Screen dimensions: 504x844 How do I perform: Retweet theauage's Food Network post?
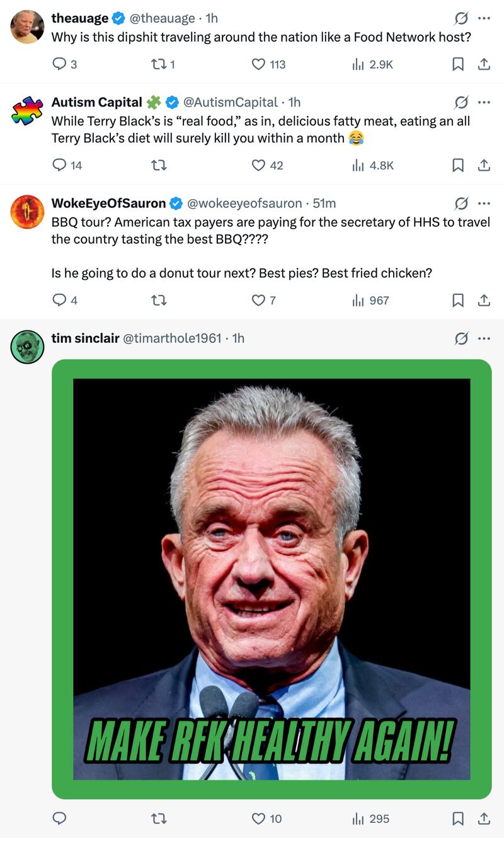click(159, 64)
